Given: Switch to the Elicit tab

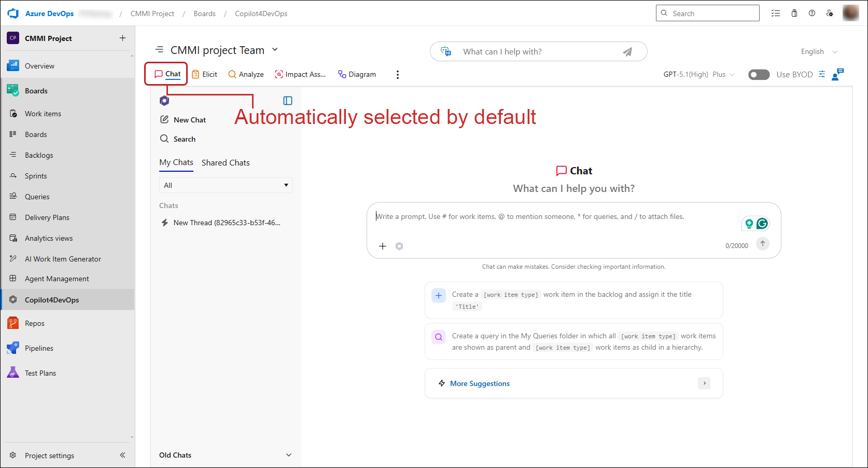Looking at the screenshot, I should 204,75.
